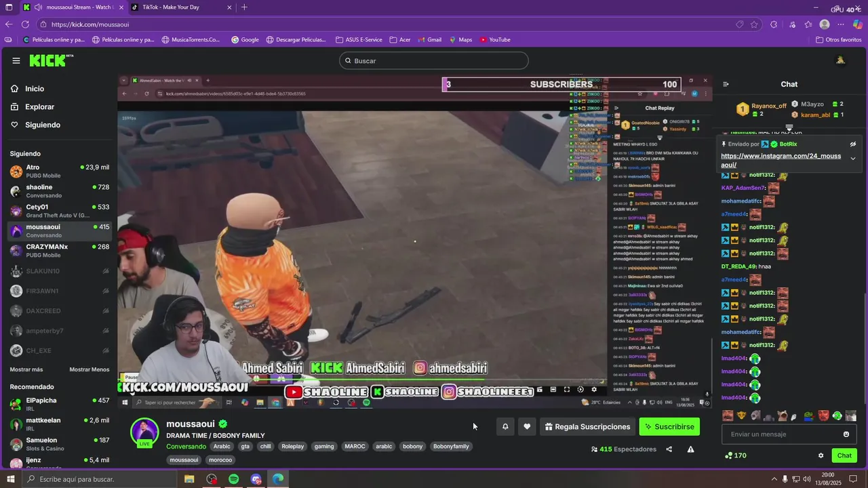Open the Otros favoritos folder
868x488 pixels.
point(838,40)
